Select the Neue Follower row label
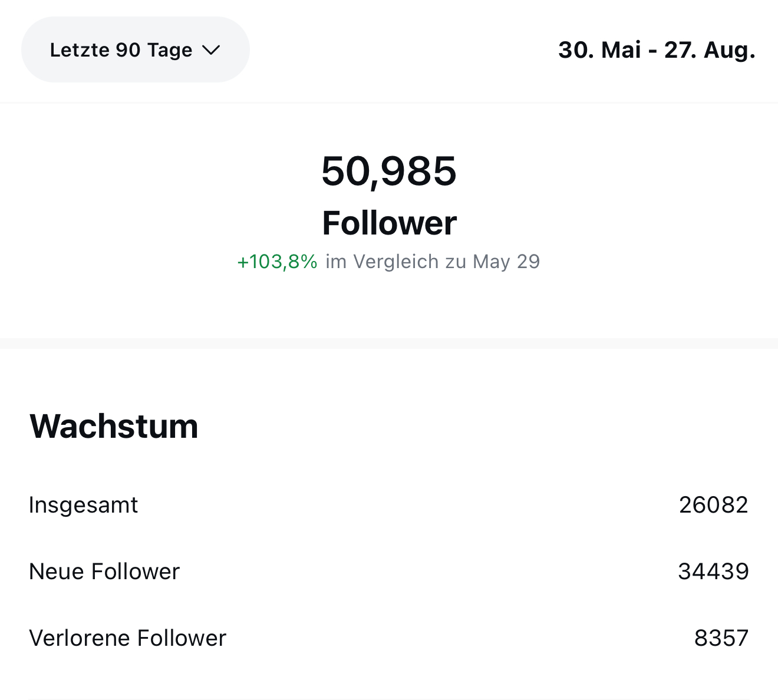 point(104,572)
